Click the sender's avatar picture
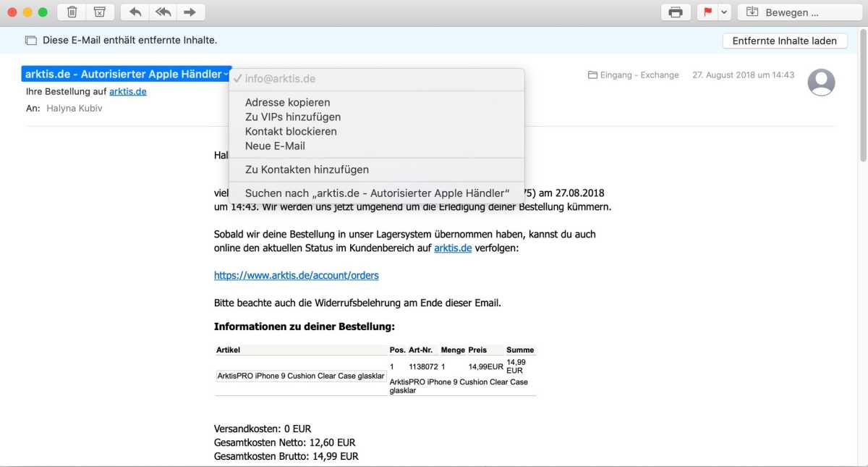 (821, 83)
